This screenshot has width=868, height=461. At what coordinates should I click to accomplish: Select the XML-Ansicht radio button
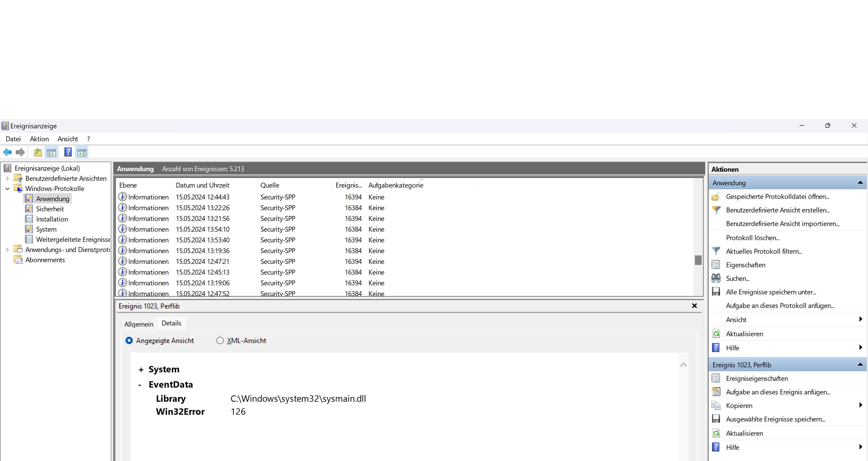click(x=220, y=340)
